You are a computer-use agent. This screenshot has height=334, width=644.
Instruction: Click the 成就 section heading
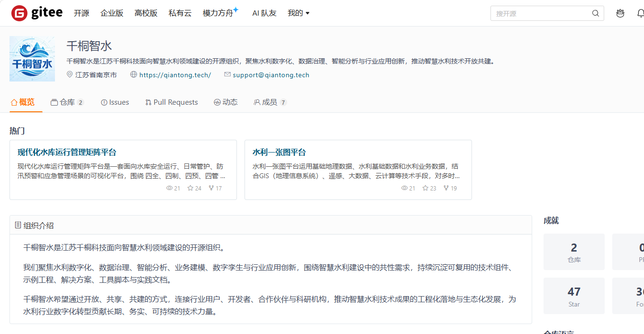coord(551,221)
